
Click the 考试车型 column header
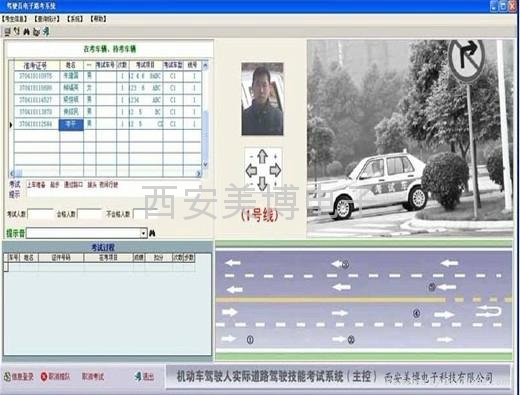173,65
